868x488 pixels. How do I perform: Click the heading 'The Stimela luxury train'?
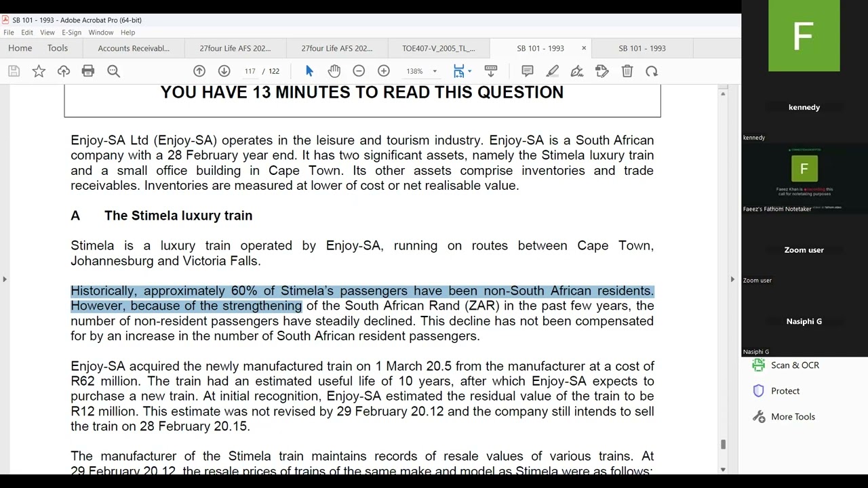(x=178, y=216)
